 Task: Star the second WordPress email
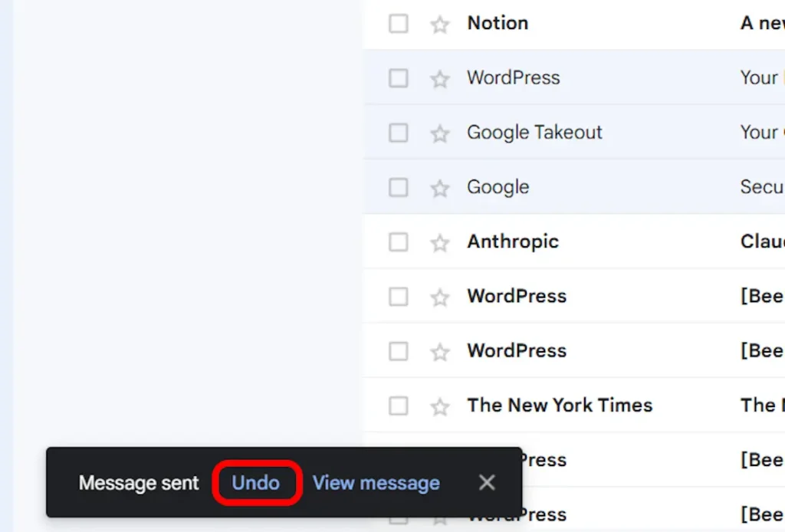pyautogui.click(x=439, y=296)
